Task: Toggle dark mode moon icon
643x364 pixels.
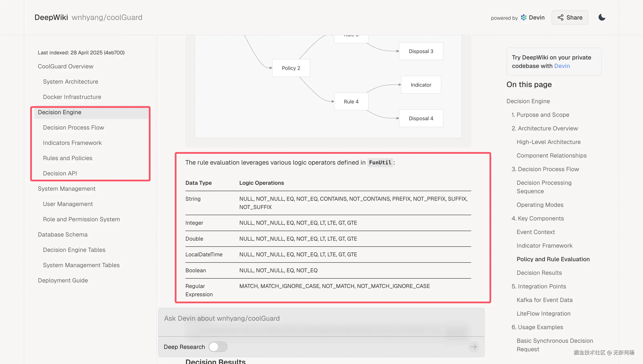Action: [602, 17]
